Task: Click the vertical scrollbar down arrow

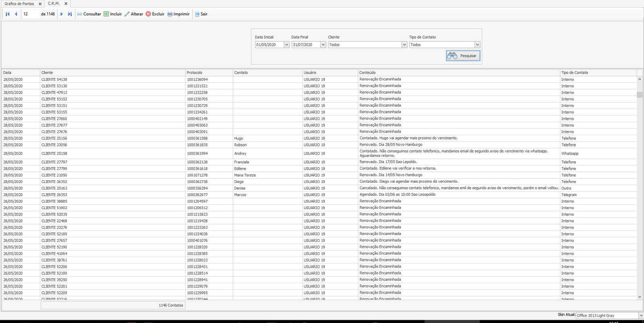Action: click(x=640, y=297)
